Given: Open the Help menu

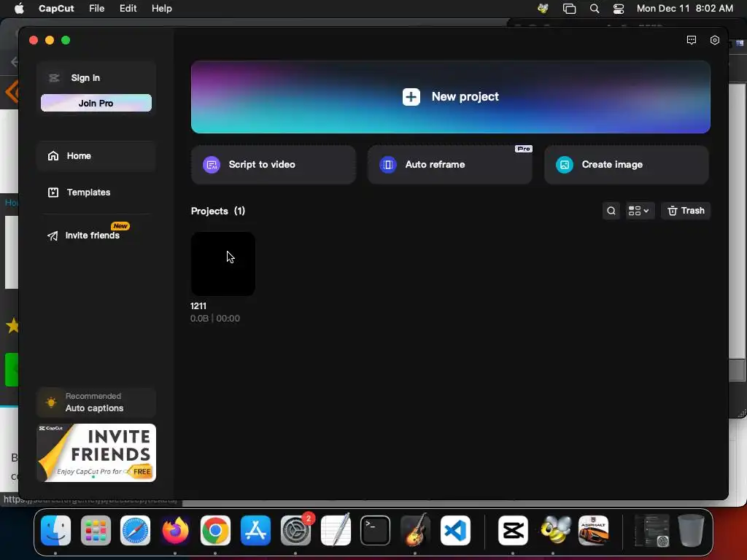Looking at the screenshot, I should (161, 8).
